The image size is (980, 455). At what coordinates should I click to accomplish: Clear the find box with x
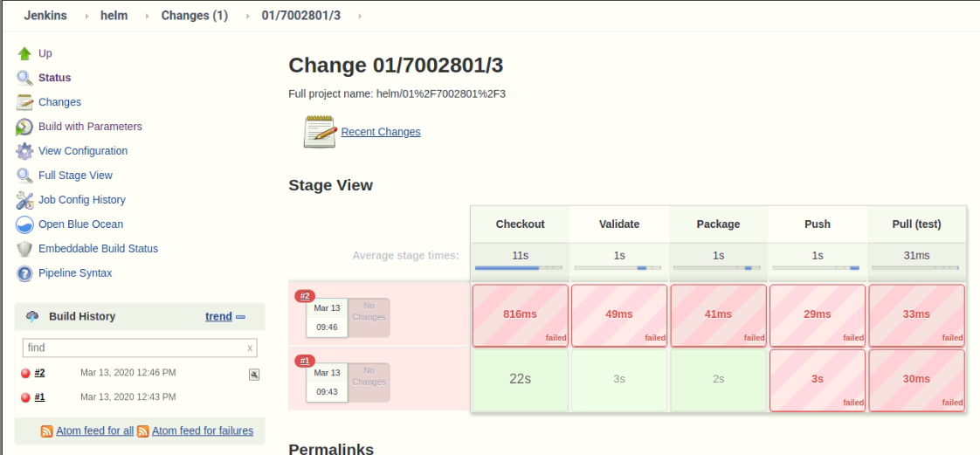(x=250, y=348)
